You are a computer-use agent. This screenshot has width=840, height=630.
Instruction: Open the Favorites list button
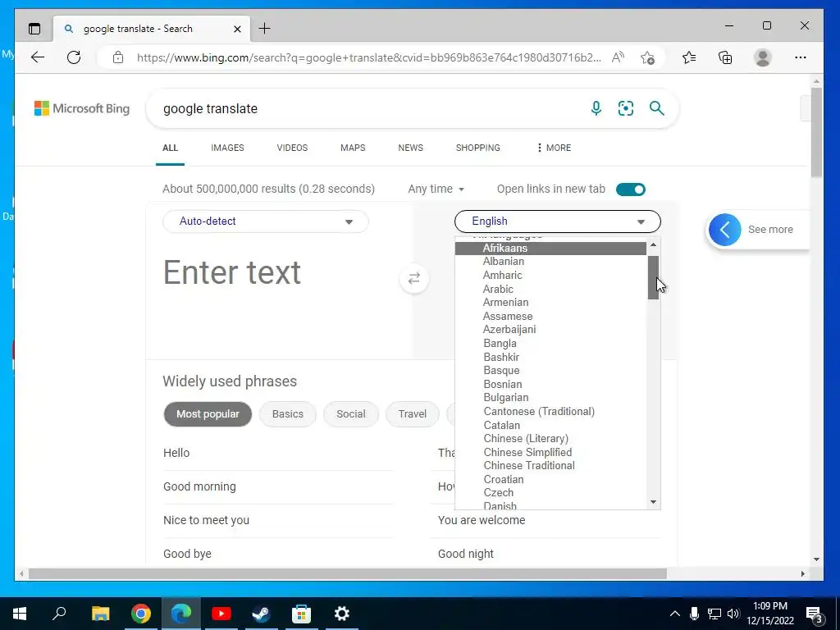[689, 57]
